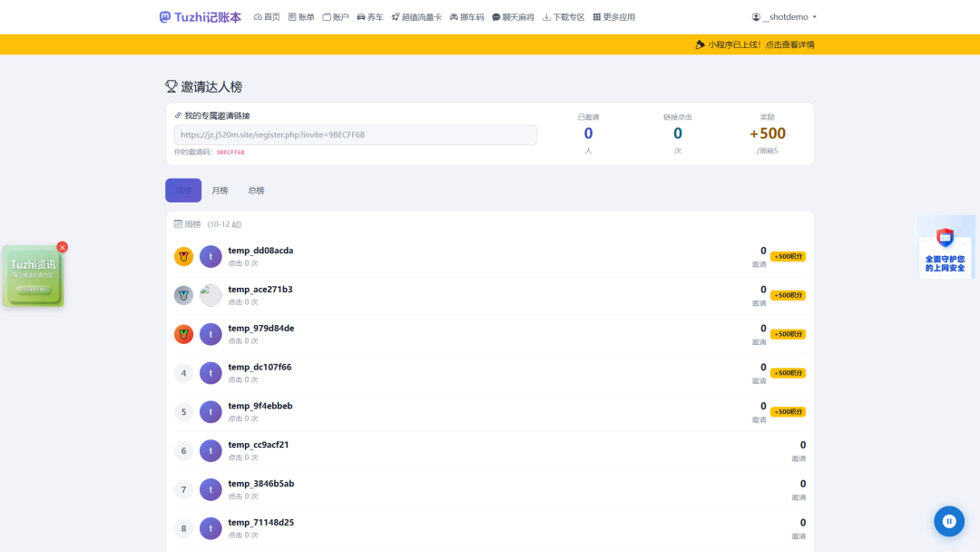Click the +500积分 badge for temp_9f4ebbeb
Image resolution: width=980 pixels, height=552 pixels.
[x=788, y=411]
